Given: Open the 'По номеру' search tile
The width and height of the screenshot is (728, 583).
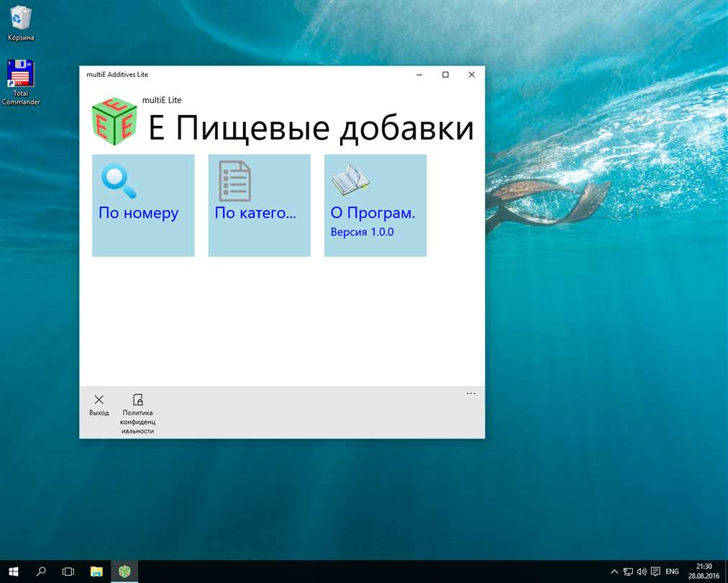Looking at the screenshot, I should pos(143,205).
